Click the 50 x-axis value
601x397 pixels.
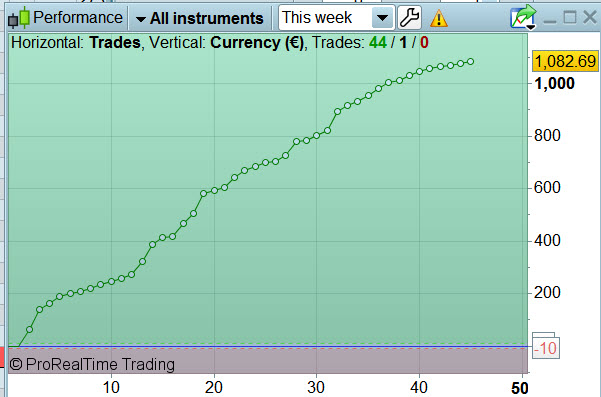point(519,388)
